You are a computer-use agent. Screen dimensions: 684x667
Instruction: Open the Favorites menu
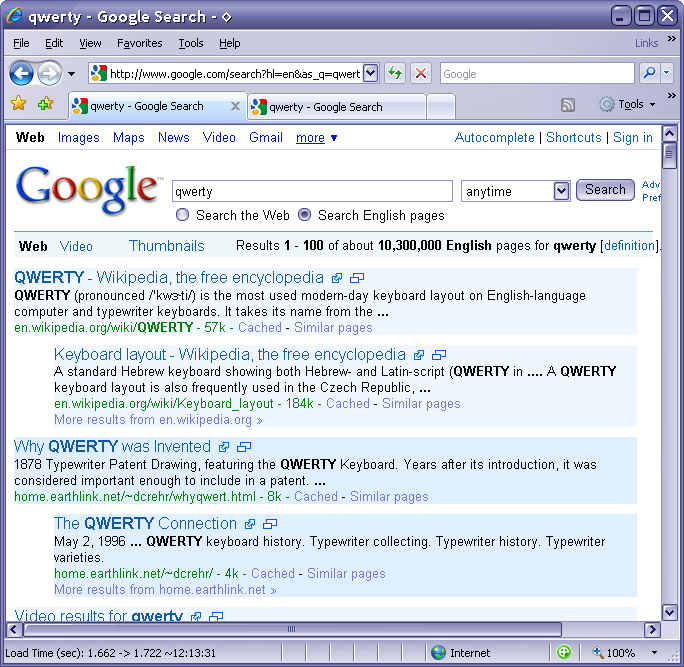[x=139, y=43]
